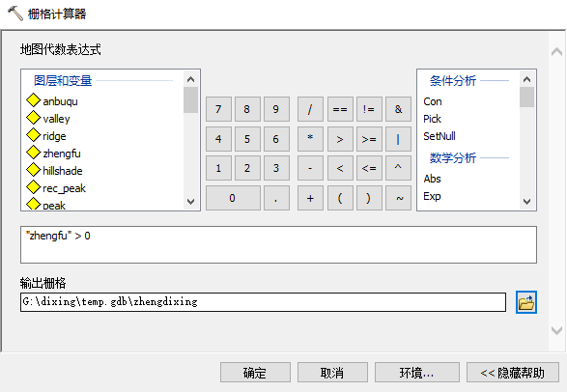Insert the greater-than-or-equal operator
Viewport: 567px width, 392px height.
pos(369,139)
